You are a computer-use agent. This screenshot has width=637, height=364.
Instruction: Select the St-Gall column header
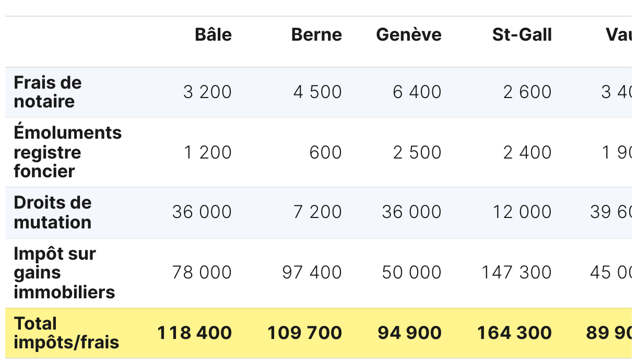(x=522, y=35)
